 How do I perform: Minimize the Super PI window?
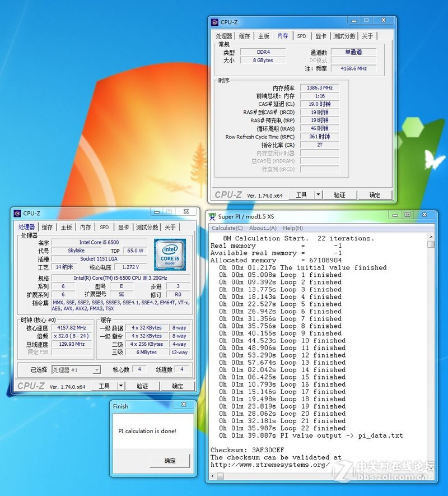pyautogui.click(x=395, y=215)
